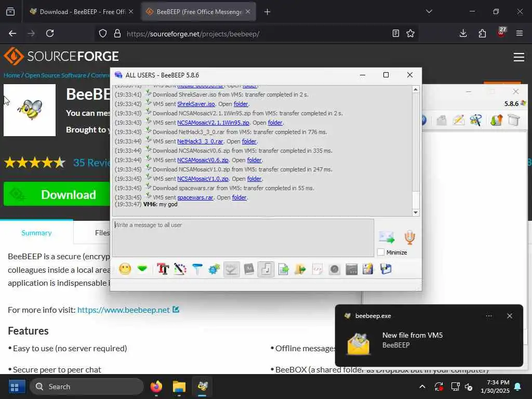Viewport: 532px width, 399px height.
Task: Click the green down-arrow icon in chat toolbar
Action: (x=142, y=270)
